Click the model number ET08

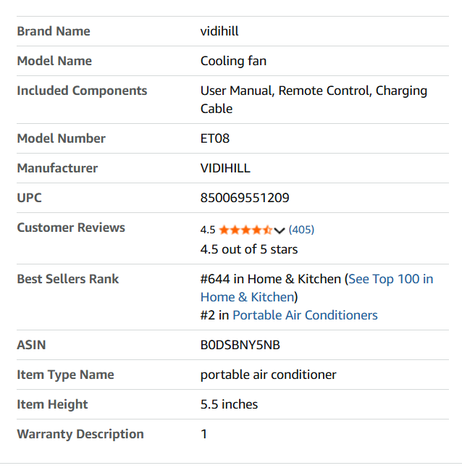pyautogui.click(x=215, y=138)
